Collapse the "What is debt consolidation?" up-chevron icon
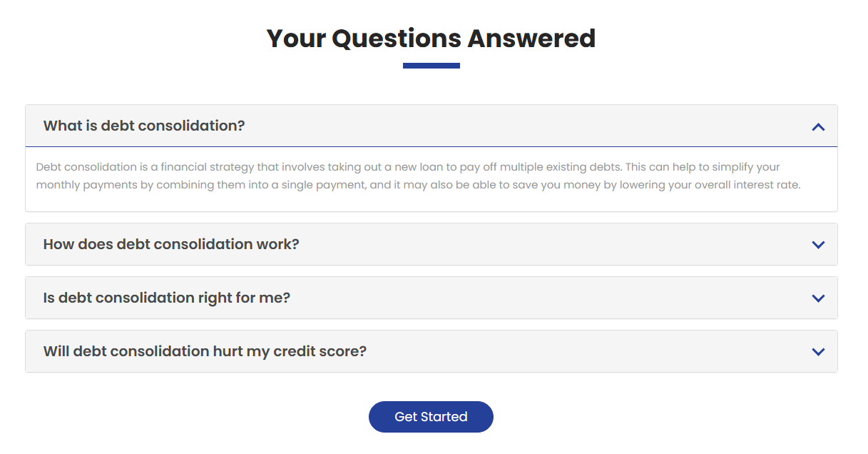Screen dimensions: 868x454 tap(818, 127)
